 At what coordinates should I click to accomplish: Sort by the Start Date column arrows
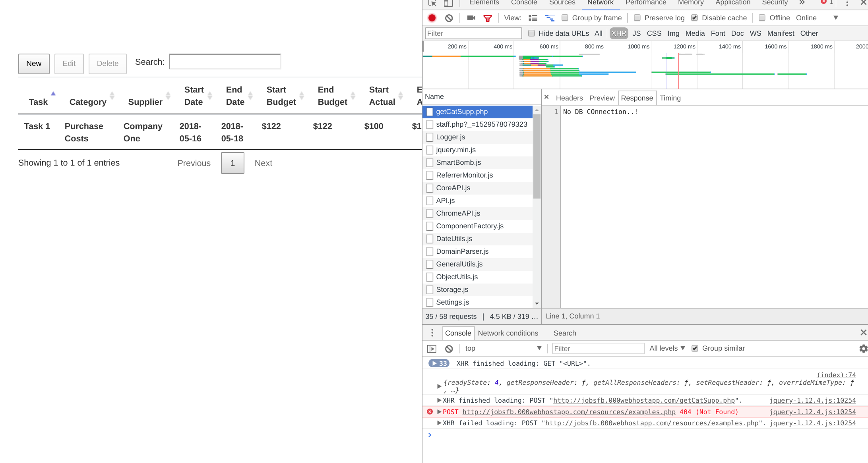pyautogui.click(x=210, y=96)
